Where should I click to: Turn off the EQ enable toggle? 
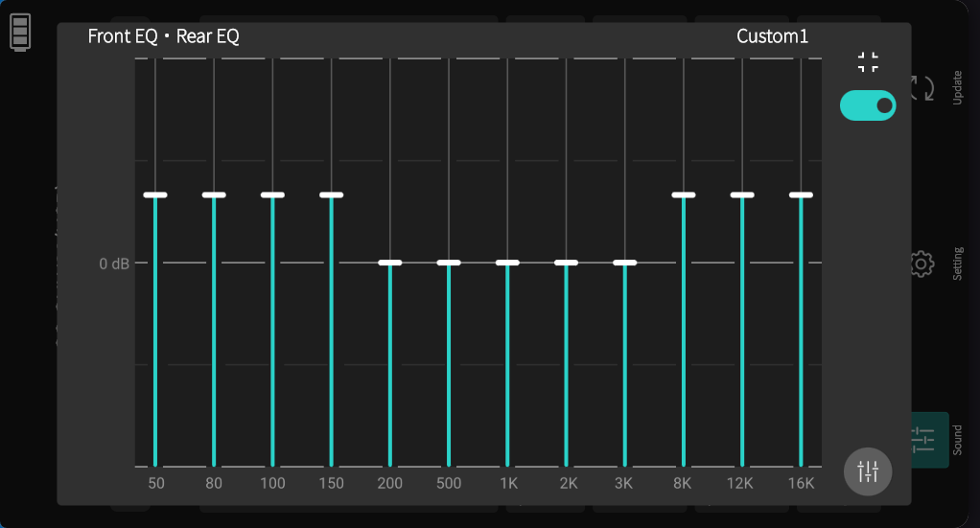click(868, 105)
